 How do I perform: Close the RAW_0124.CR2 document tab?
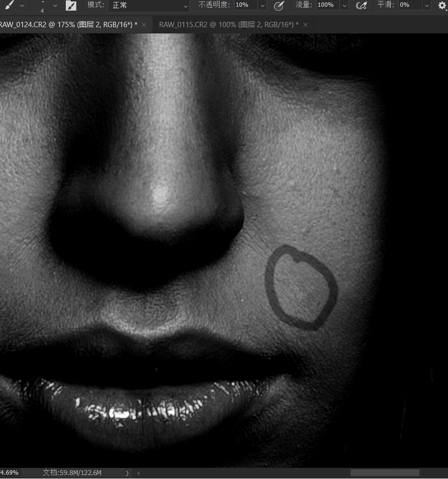144,25
